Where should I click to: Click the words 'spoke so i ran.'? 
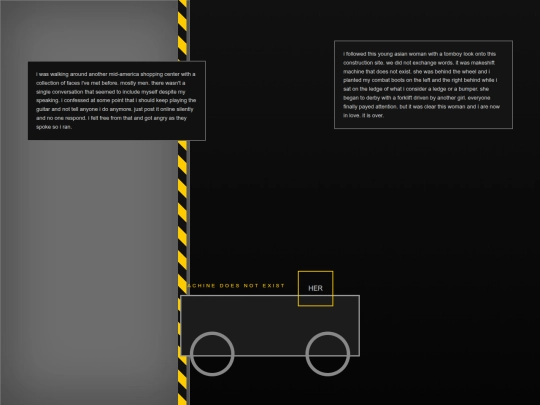point(54,127)
